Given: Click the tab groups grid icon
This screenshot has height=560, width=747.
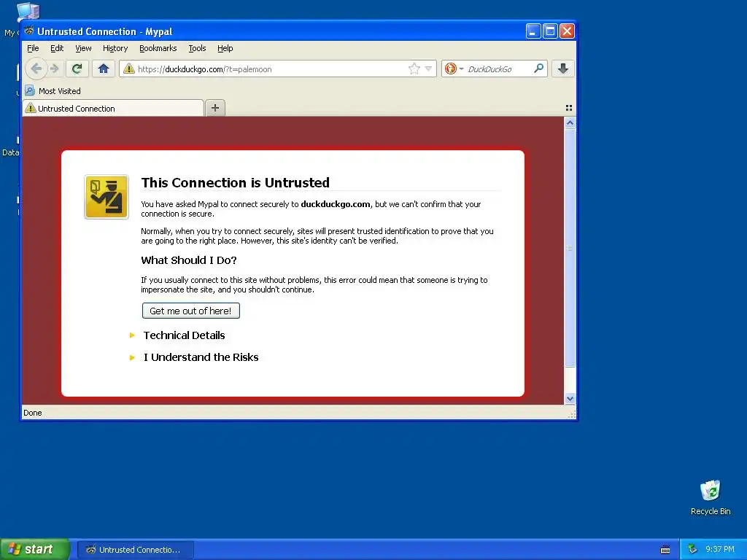Looking at the screenshot, I should pyautogui.click(x=568, y=108).
